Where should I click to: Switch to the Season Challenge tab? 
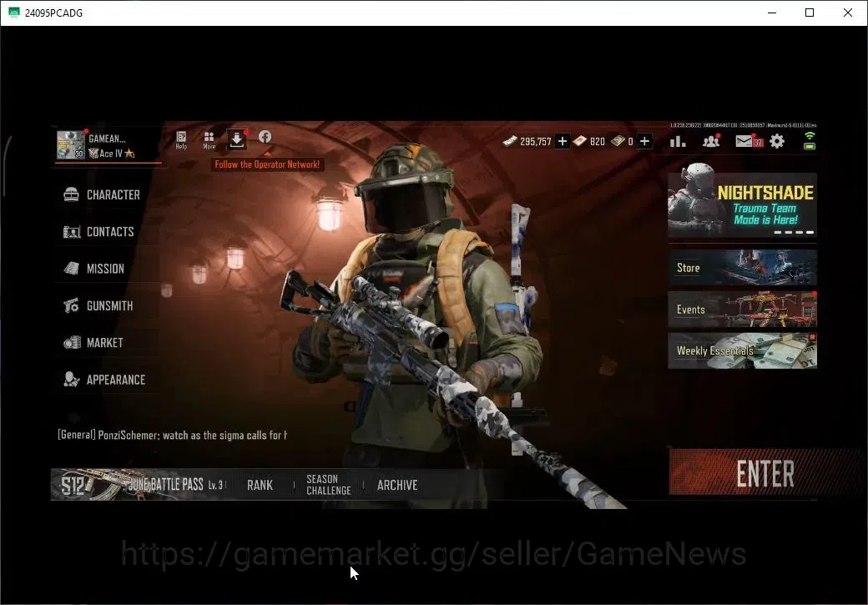[329, 485]
